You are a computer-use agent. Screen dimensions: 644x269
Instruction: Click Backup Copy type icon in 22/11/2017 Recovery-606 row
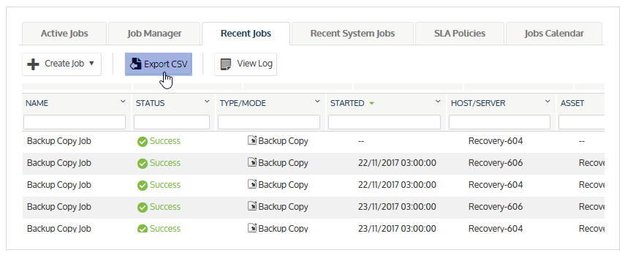(x=252, y=162)
